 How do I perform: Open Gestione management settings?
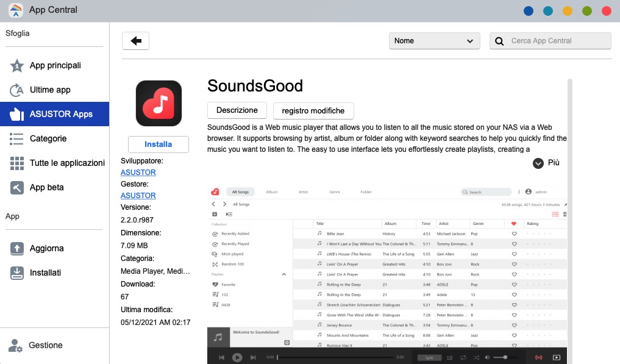55,346
